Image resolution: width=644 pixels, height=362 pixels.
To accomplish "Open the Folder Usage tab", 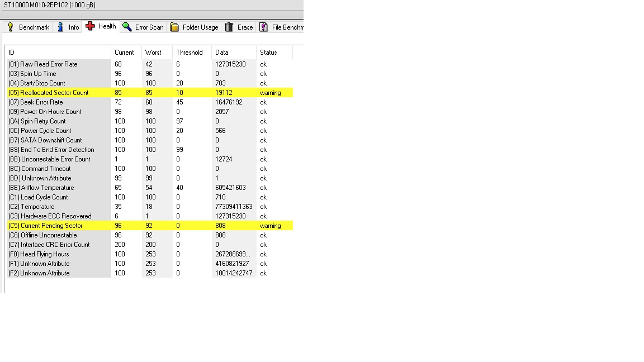I will point(194,27).
